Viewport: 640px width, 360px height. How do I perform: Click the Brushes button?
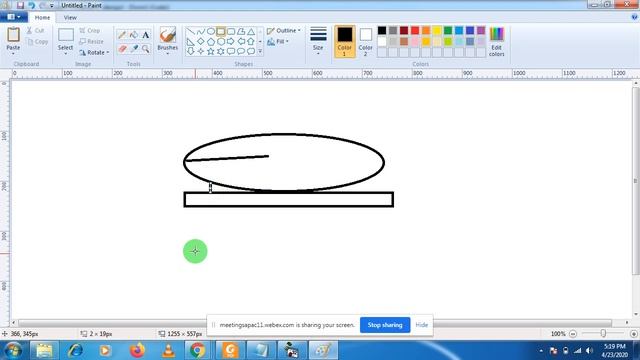point(167,38)
